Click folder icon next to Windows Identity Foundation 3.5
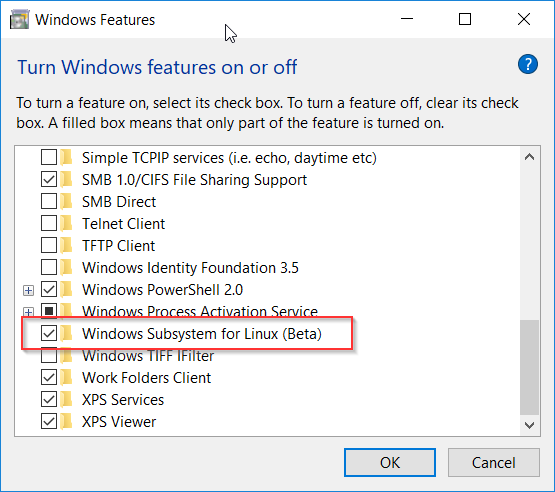Screen dimensions: 555x492 66,268
